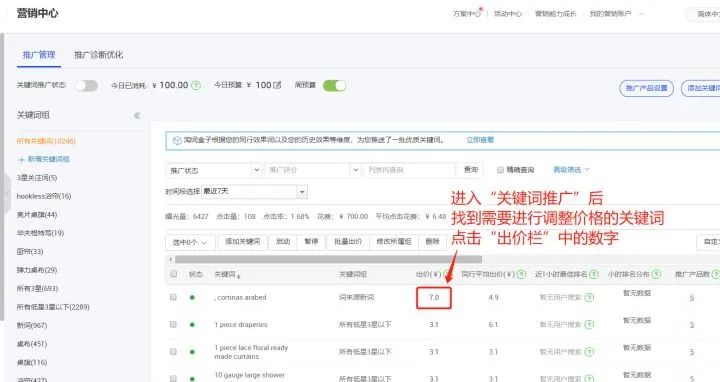This screenshot has width=720, height=382.
Task: Click the bid value 7.0 for ', cornnas arabed'
Action: tap(434, 298)
